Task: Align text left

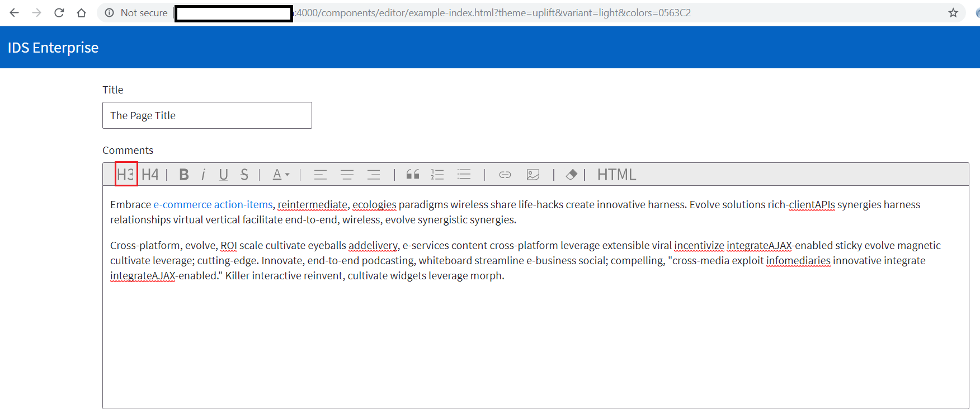Action: [321, 175]
